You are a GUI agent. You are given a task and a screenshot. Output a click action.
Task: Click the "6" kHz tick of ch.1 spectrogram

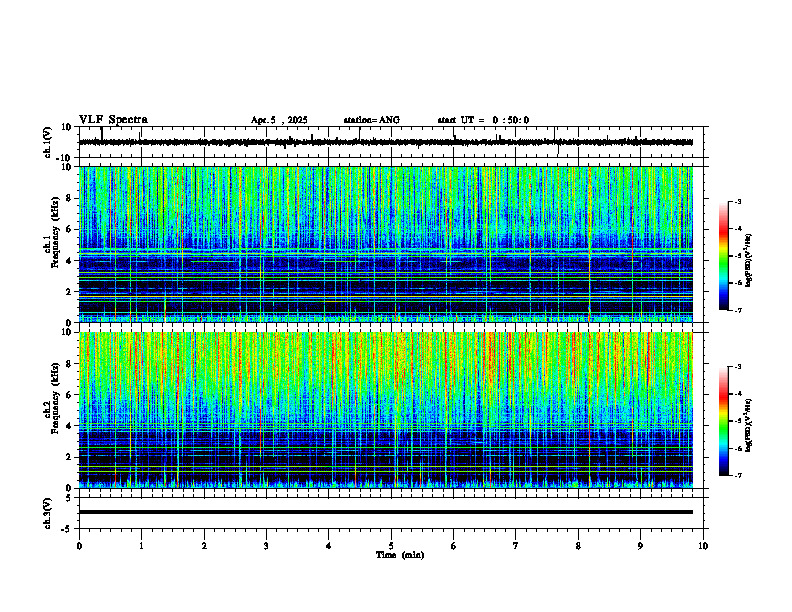(x=71, y=229)
